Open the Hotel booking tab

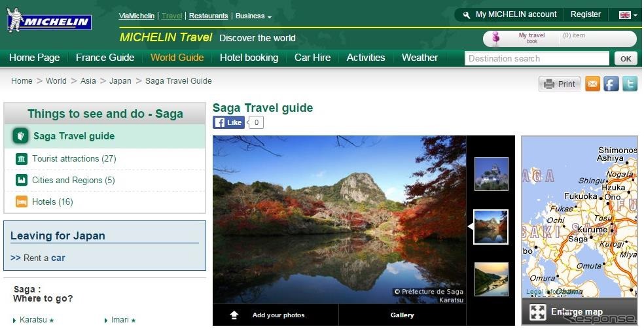click(249, 58)
